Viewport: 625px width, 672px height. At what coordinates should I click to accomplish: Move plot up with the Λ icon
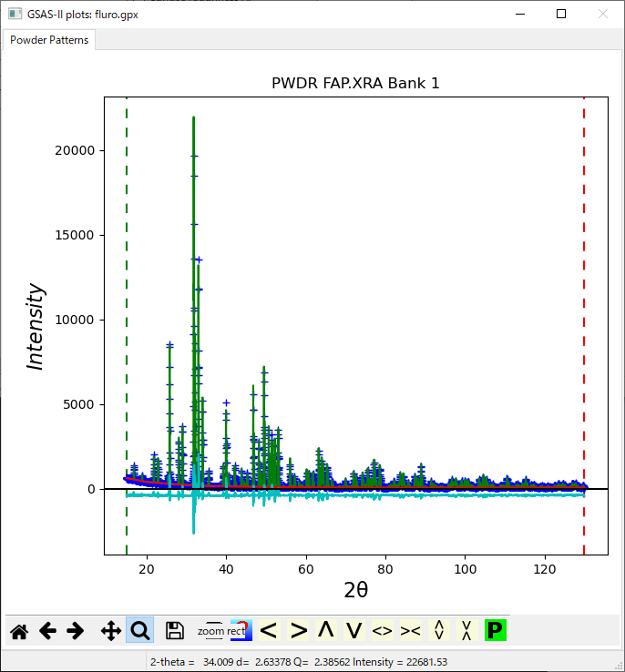[326, 630]
